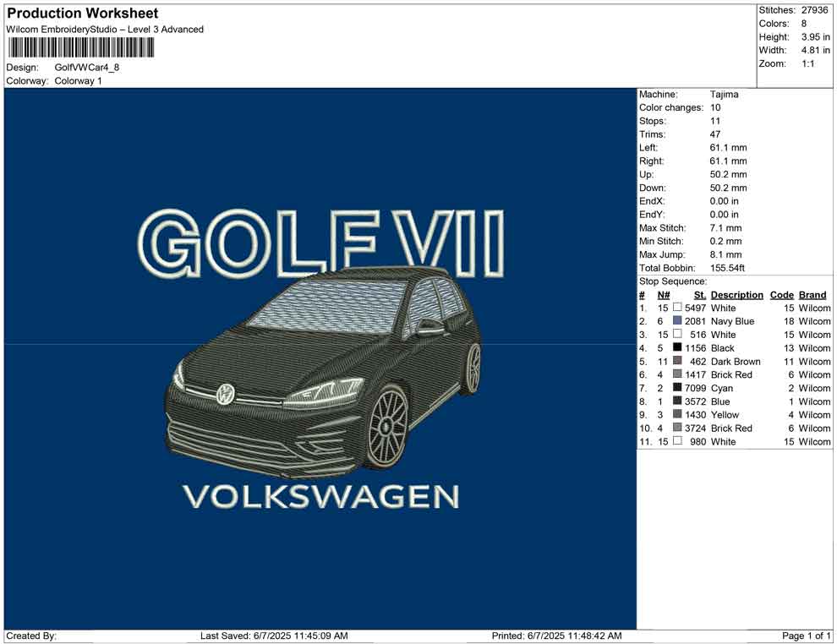Click the white swatch in stop row 1
This screenshot has width=837, height=644.
677,308
